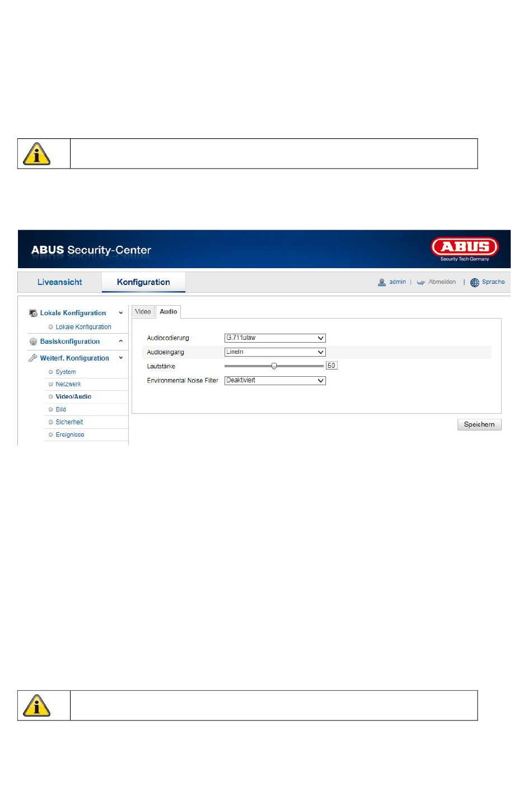Open the Ereignisse settings item

pyautogui.click(x=70, y=434)
